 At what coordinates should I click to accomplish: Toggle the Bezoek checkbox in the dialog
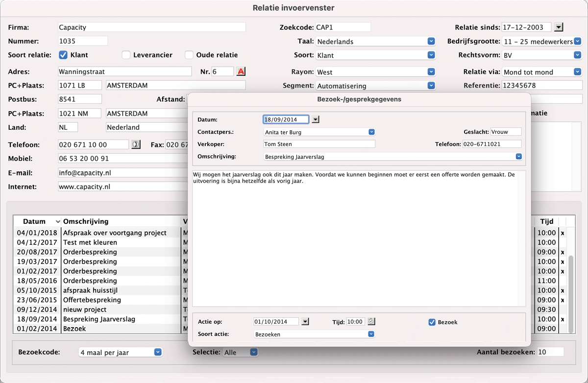point(432,322)
